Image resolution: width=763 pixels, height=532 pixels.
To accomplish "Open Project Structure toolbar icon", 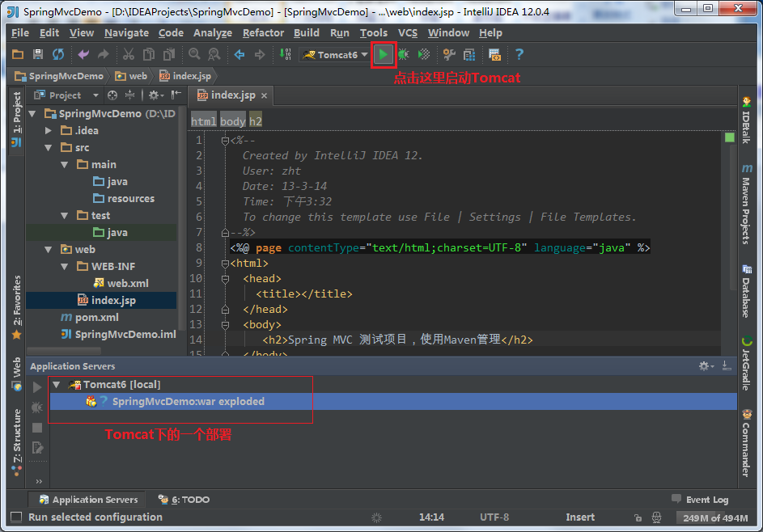I will point(469,54).
